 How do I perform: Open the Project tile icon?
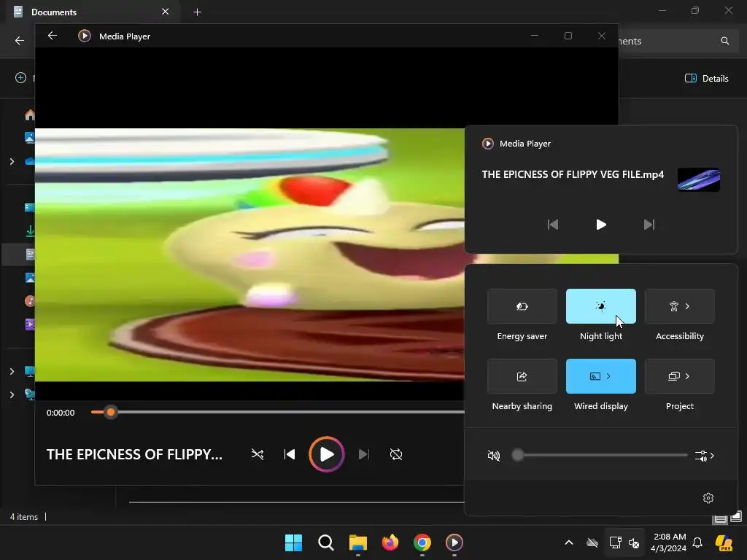(x=673, y=376)
